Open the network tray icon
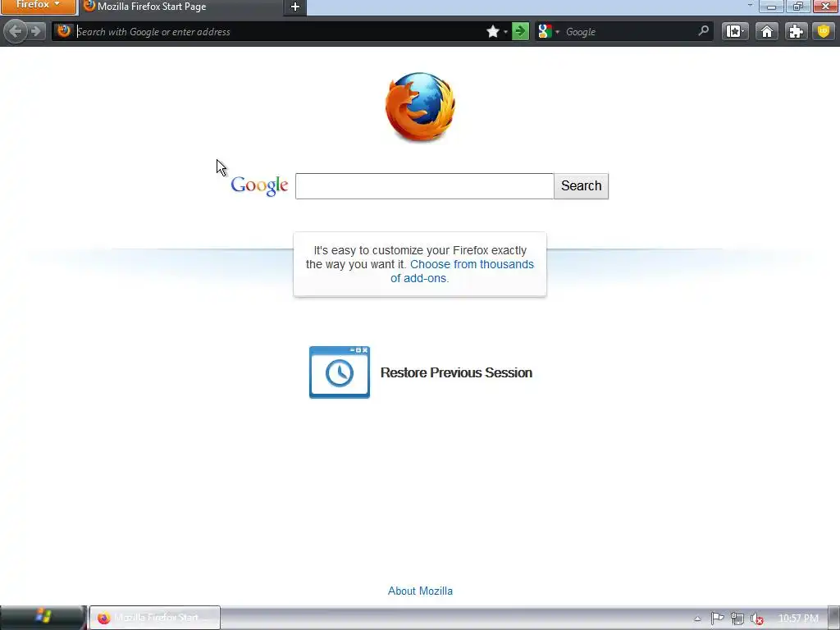 coord(737,619)
